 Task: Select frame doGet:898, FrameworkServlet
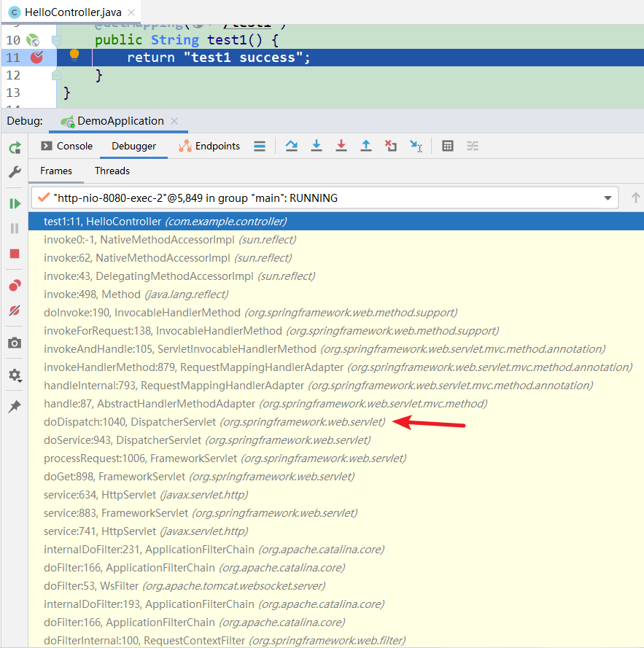pyautogui.click(x=335, y=477)
